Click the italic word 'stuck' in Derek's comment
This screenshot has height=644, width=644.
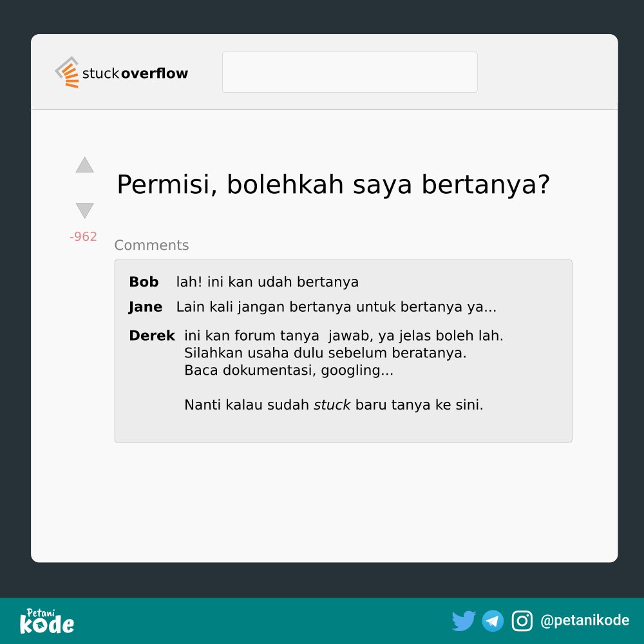point(332,404)
